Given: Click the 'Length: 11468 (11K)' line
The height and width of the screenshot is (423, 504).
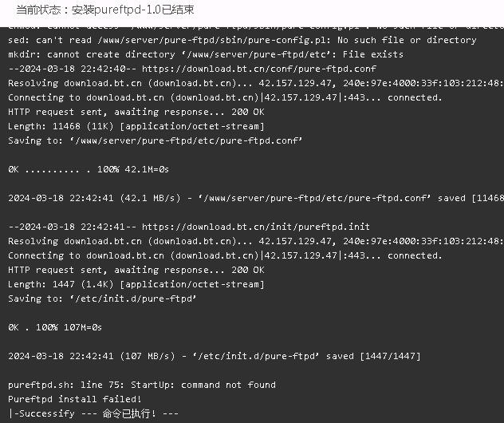Looking at the screenshot, I should point(136,126).
